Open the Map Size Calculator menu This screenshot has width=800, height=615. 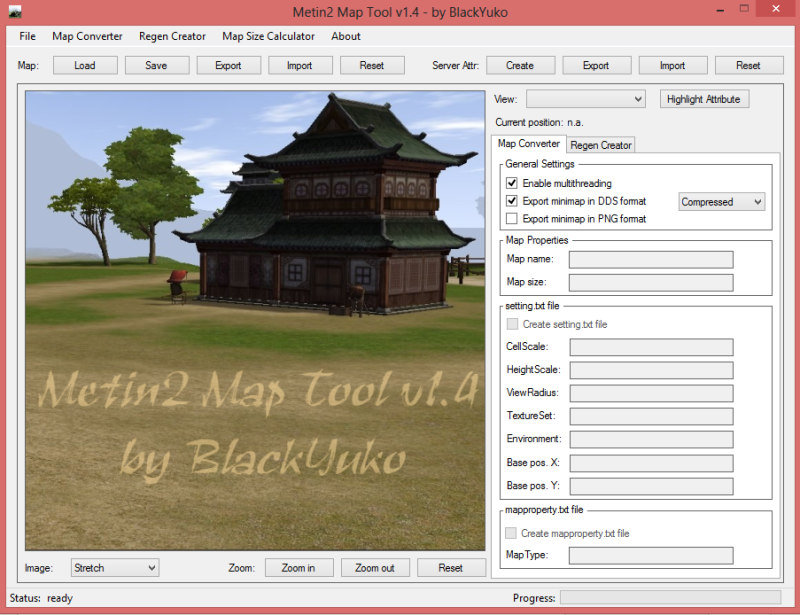click(x=268, y=36)
